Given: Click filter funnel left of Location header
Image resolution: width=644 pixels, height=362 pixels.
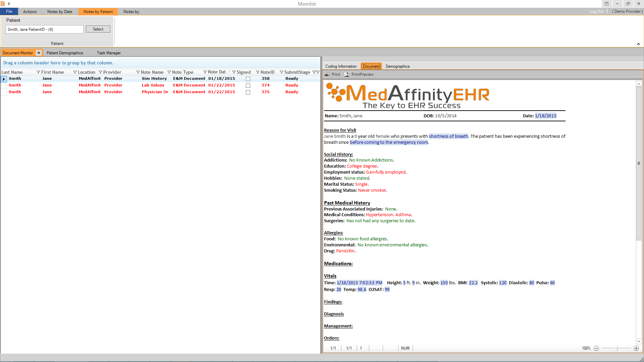Looking at the screenshot, I should (x=75, y=72).
